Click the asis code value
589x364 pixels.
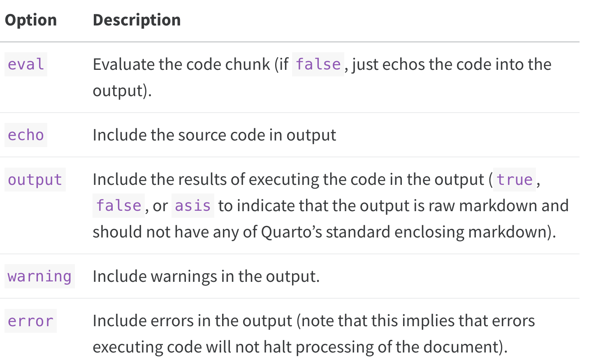coord(192,205)
